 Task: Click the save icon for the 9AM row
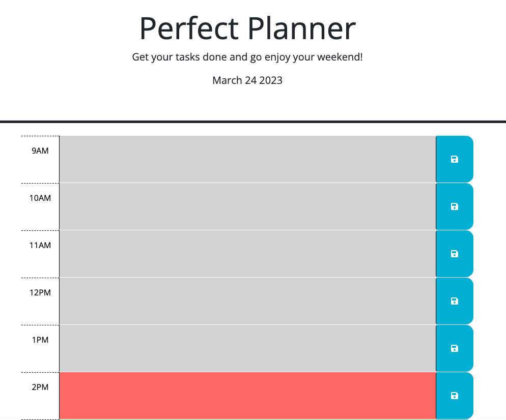click(454, 159)
